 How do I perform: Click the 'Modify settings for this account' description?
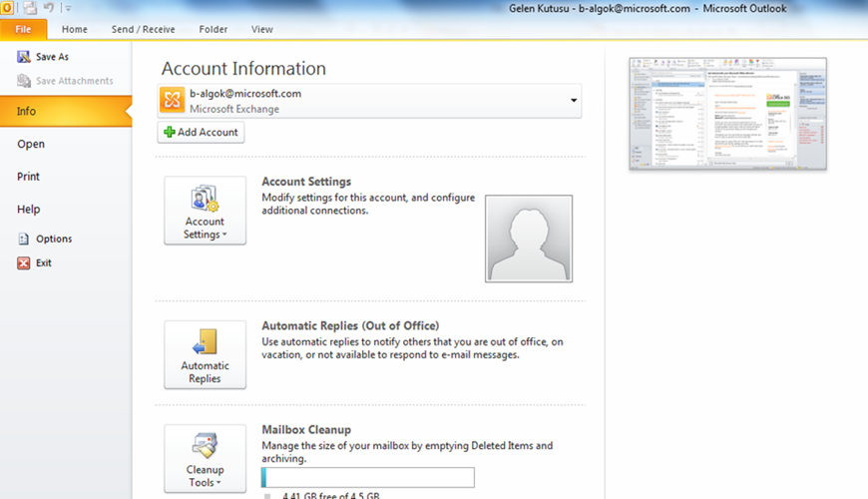368,204
